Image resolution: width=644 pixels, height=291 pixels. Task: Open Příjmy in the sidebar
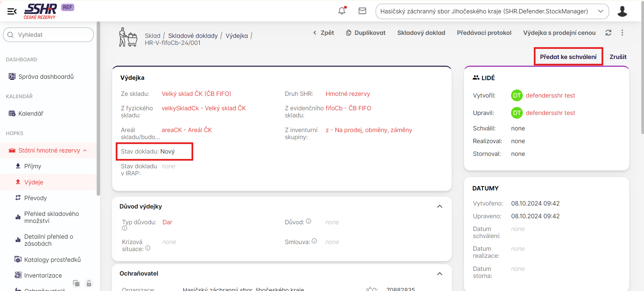(x=33, y=166)
